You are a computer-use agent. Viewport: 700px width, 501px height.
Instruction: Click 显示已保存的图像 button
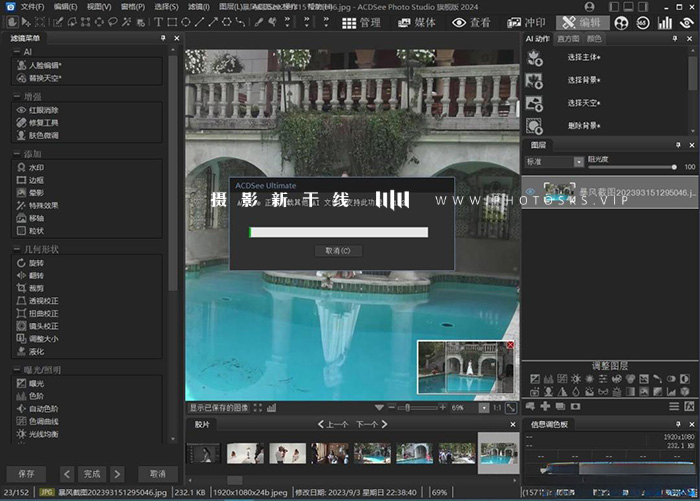point(219,408)
